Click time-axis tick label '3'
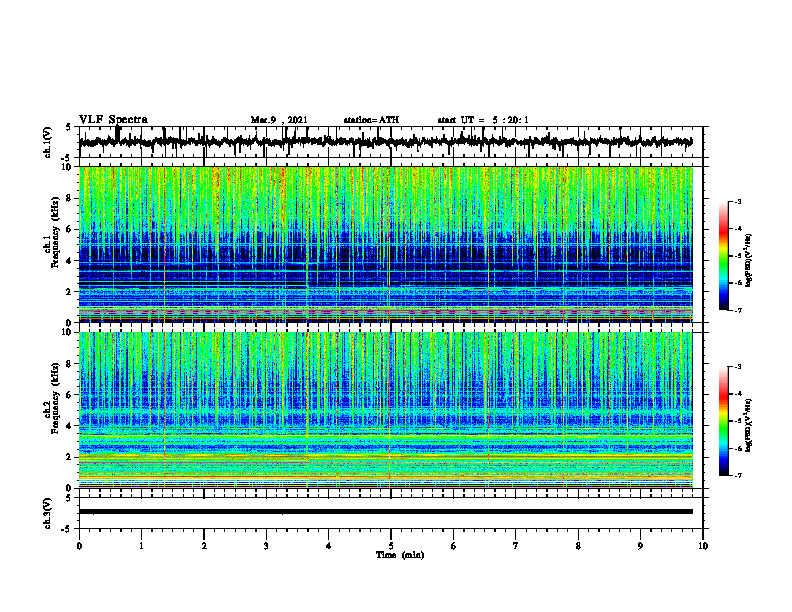Viewport: 792px width, 612px height. pyautogui.click(x=266, y=546)
